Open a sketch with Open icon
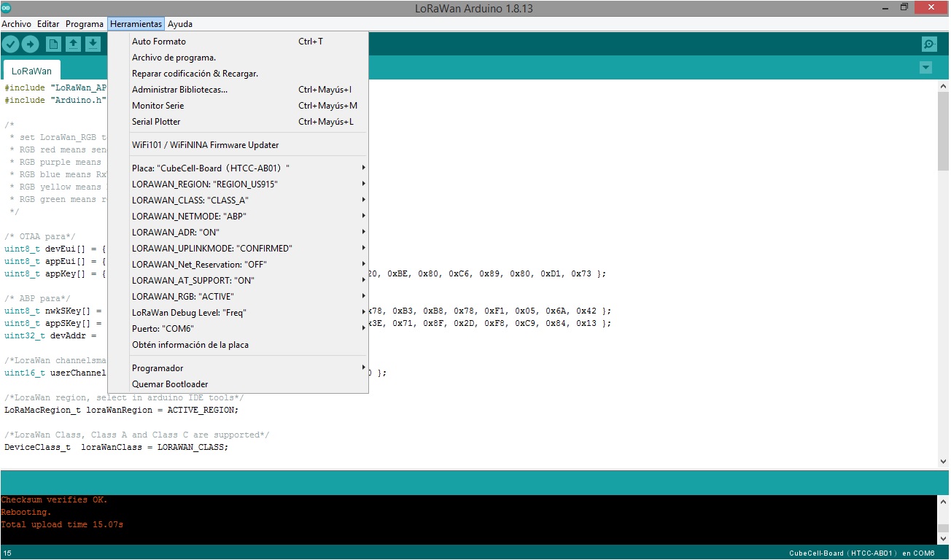Viewport: 951px width, 560px height. coord(73,44)
